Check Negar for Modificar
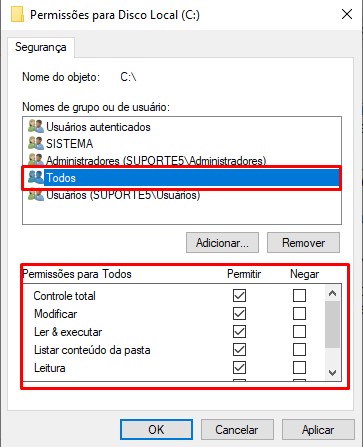 pyautogui.click(x=299, y=313)
